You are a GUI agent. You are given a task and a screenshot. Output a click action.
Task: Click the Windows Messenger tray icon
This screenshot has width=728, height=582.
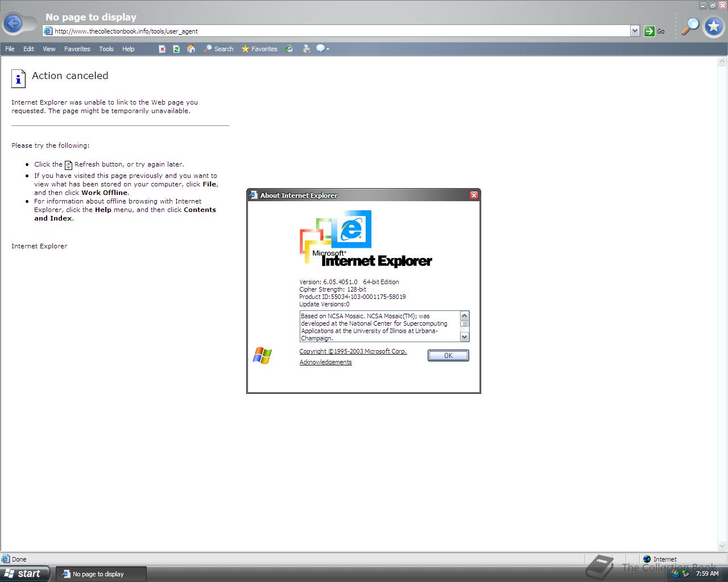[676, 573]
